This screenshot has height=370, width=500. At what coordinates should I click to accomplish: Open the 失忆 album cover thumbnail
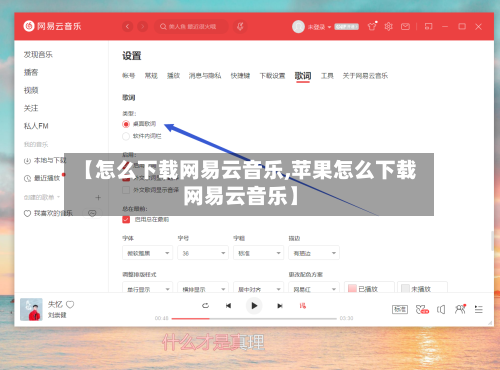31,309
